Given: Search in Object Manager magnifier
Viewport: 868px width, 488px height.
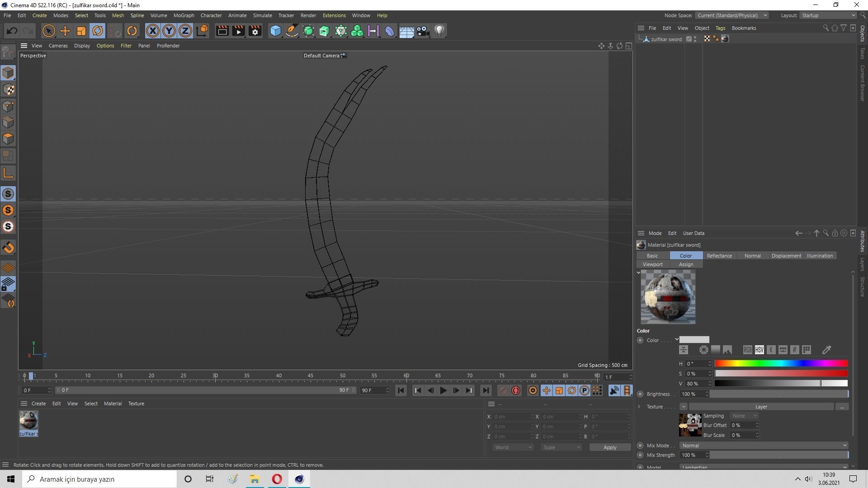Looking at the screenshot, I should [826, 28].
